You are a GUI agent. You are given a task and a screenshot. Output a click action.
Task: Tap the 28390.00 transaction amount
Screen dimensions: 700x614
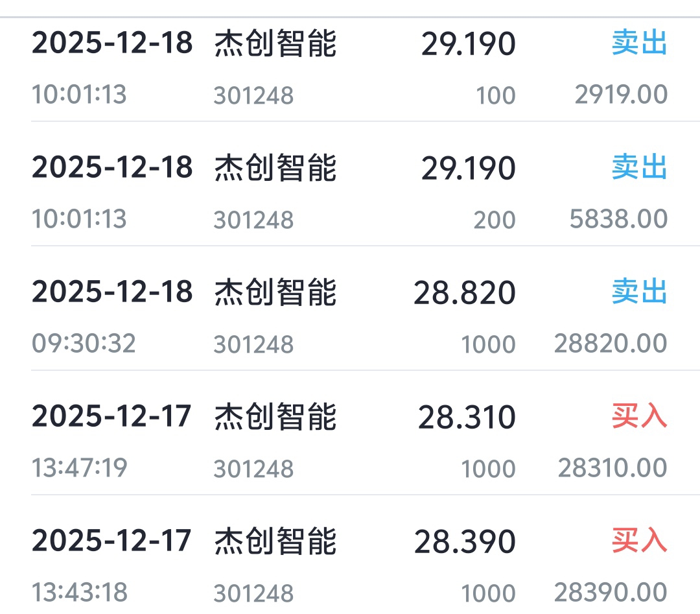click(611, 593)
